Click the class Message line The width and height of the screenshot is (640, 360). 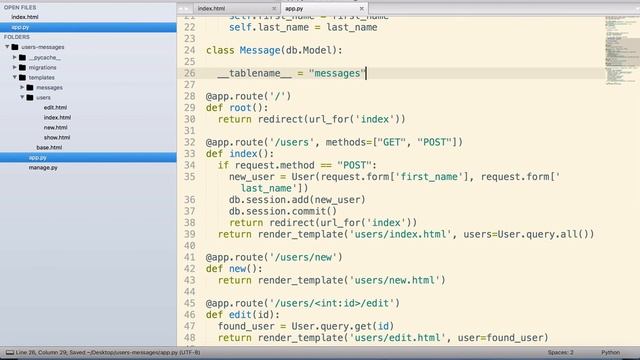[274, 50]
